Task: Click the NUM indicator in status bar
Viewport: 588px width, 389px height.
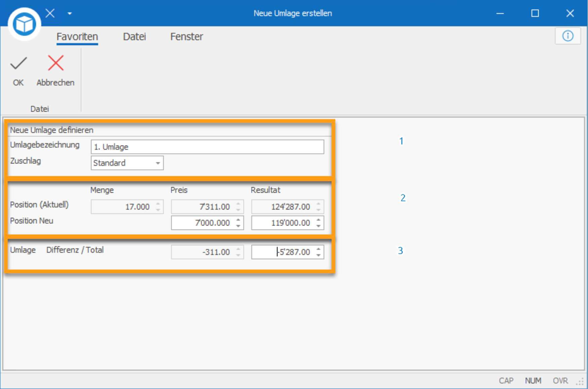Action: (533, 381)
